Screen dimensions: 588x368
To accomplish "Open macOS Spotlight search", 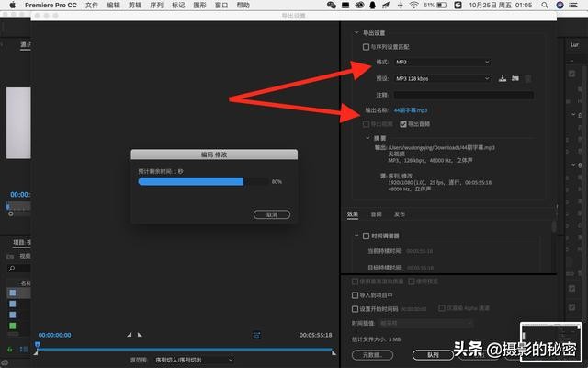I will click(545, 5).
